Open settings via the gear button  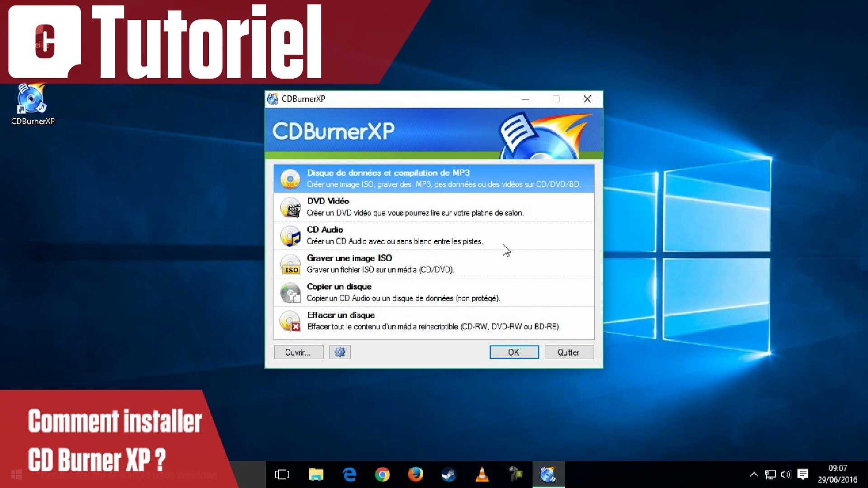[340, 352]
